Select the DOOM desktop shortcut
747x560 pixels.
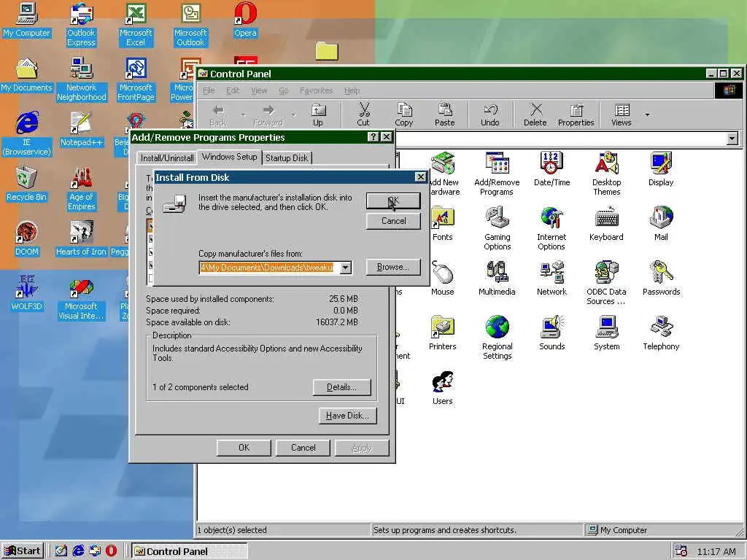tap(27, 239)
